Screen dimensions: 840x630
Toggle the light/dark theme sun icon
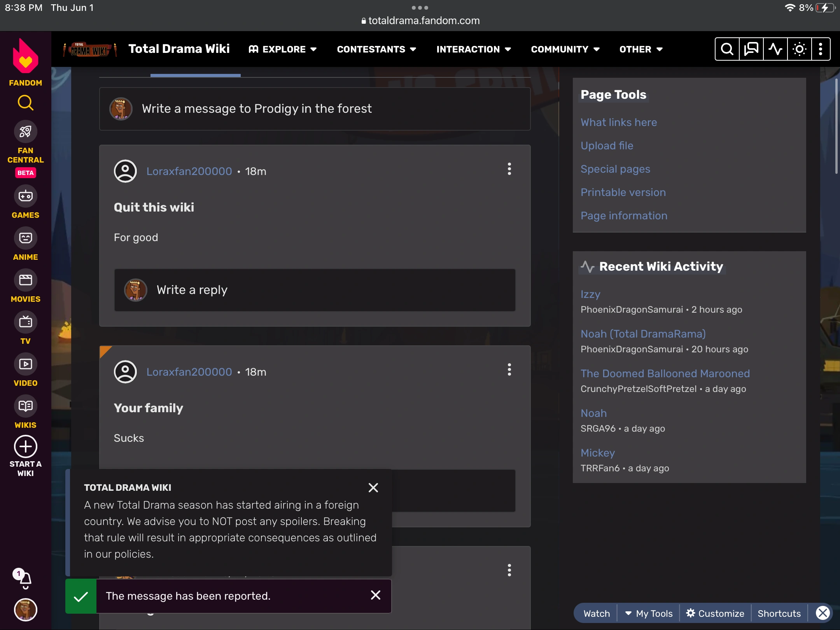tap(799, 49)
